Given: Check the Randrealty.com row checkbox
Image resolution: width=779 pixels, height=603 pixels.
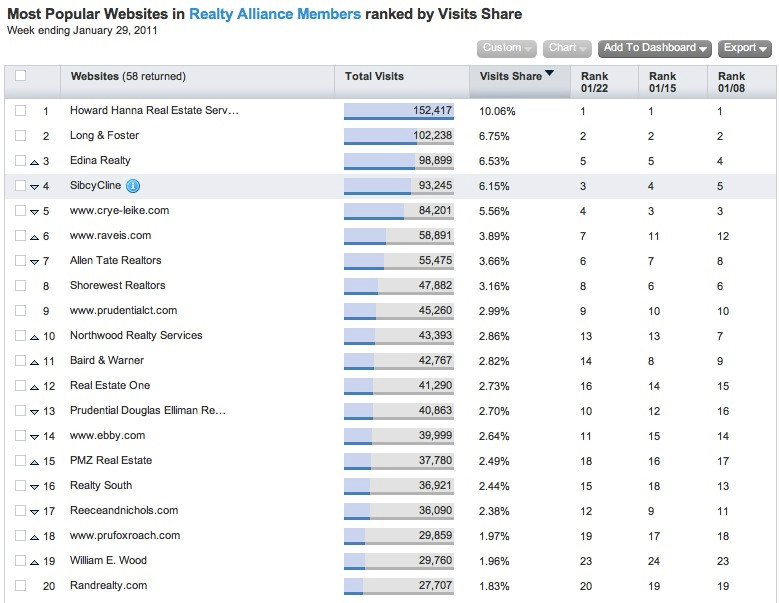Looking at the screenshot, I should [x=20, y=585].
